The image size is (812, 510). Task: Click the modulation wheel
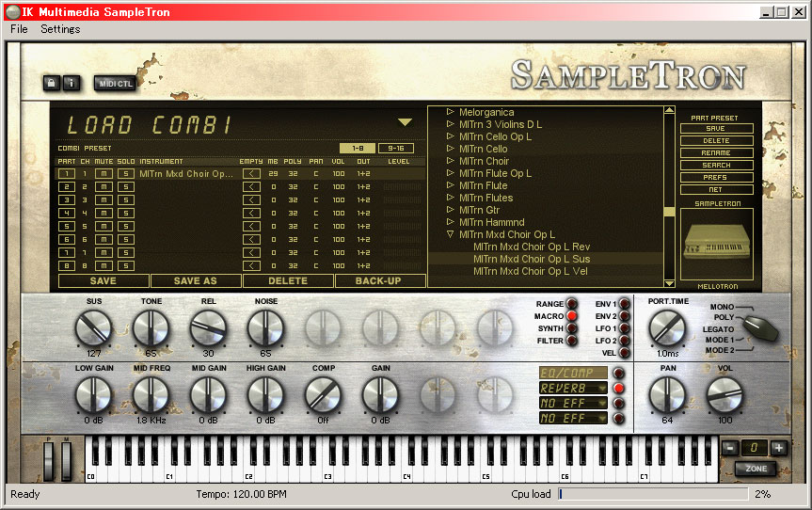pos(66,460)
